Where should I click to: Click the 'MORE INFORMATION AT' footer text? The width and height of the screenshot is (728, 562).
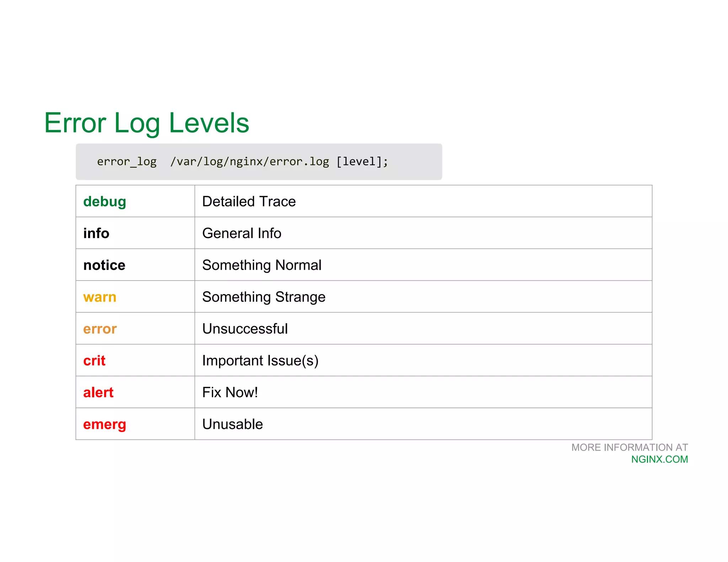(630, 447)
